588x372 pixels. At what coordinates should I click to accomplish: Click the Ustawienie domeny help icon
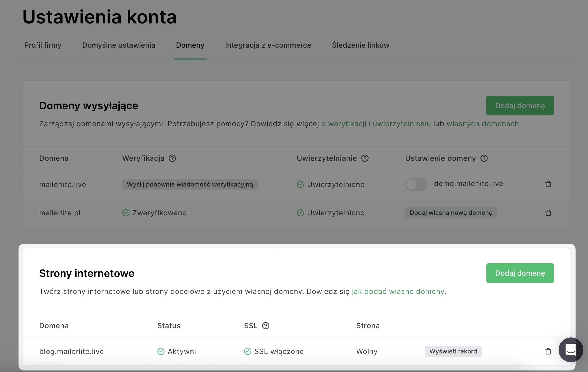click(x=484, y=158)
